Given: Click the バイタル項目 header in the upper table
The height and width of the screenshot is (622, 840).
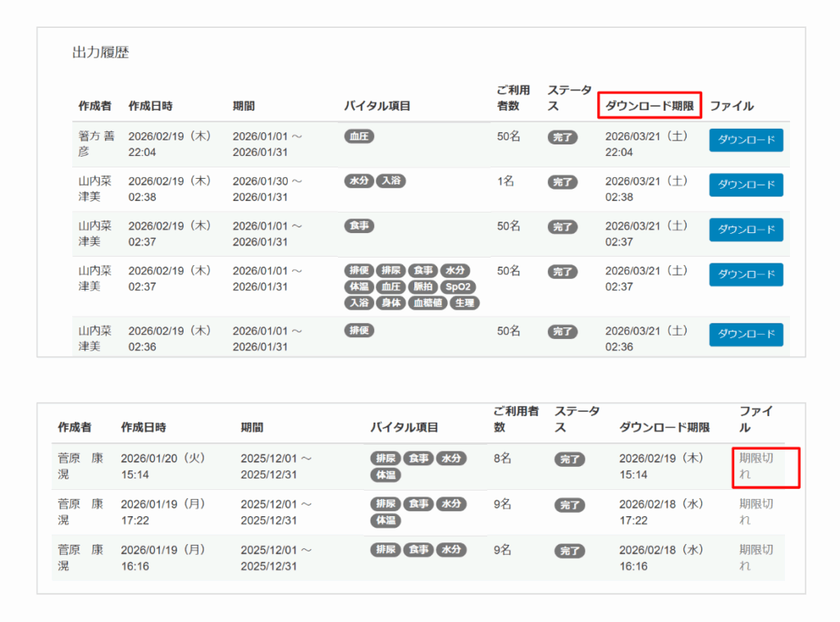Looking at the screenshot, I should pos(377,106).
